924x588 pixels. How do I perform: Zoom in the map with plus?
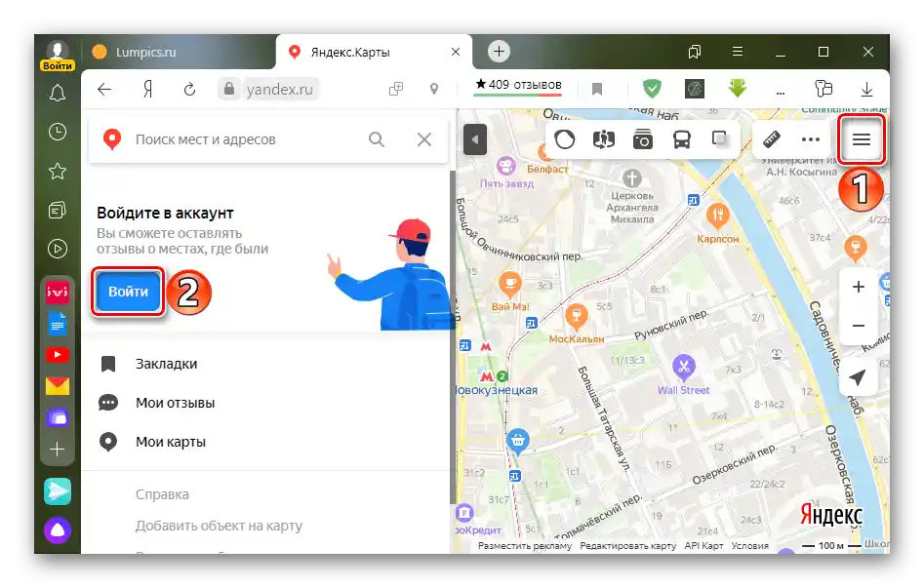pyautogui.click(x=859, y=287)
